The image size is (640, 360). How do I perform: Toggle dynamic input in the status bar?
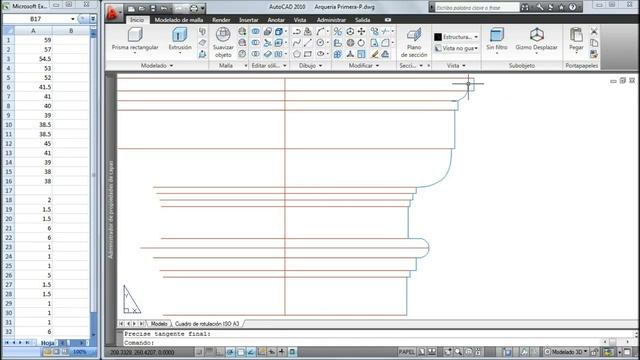point(272,352)
